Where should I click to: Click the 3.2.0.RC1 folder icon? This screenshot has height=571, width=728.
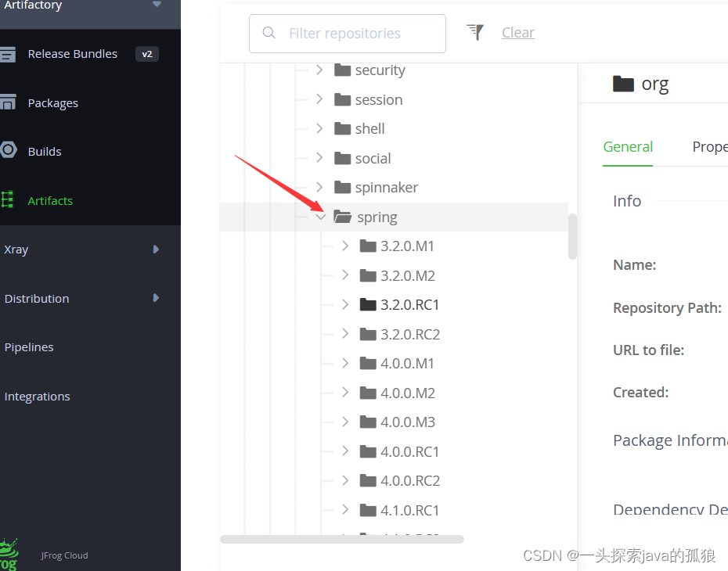point(368,305)
